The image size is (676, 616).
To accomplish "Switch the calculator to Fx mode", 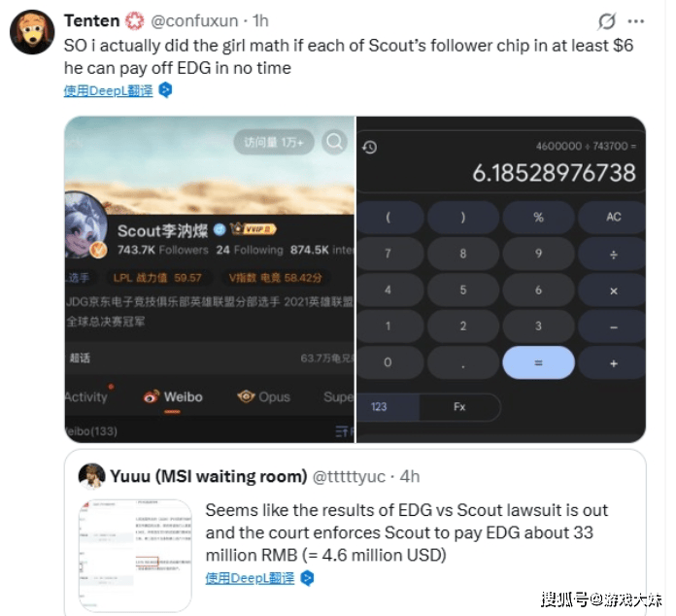I will pos(459,407).
